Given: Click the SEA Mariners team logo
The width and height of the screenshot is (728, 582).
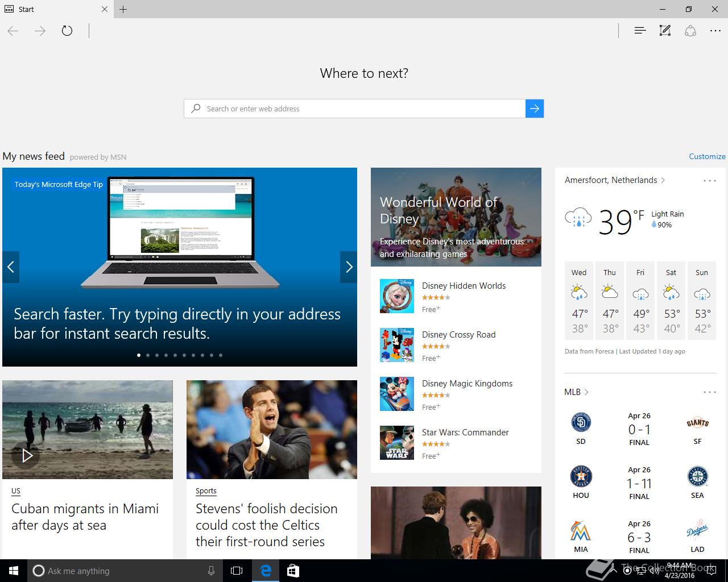Looking at the screenshot, I should pyautogui.click(x=697, y=476).
